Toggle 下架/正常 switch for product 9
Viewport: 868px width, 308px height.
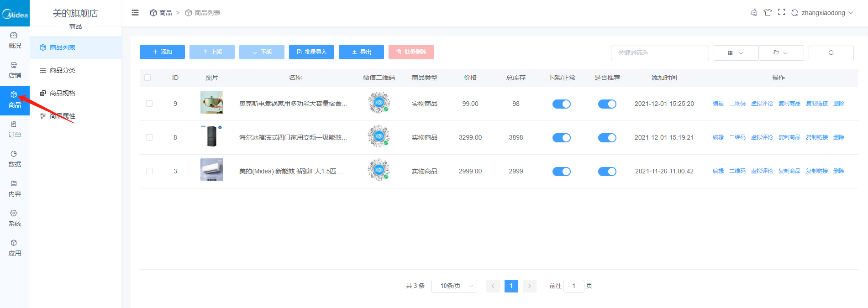pos(562,104)
